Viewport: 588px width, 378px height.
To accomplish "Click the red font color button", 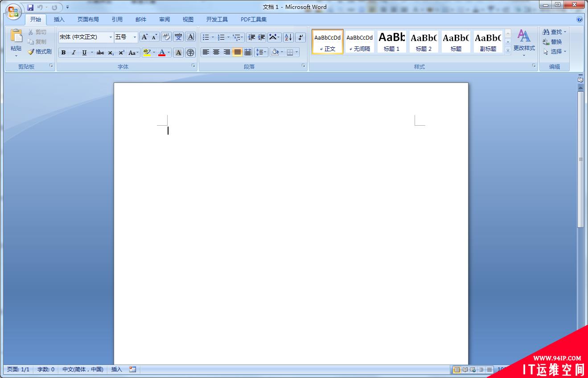I will pyautogui.click(x=162, y=53).
